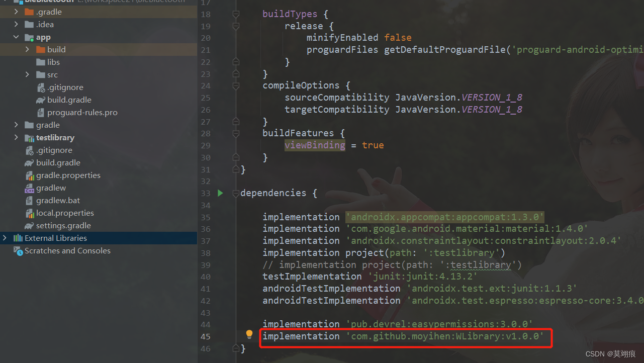Open settings.gradle file
The width and height of the screenshot is (644, 363).
click(x=63, y=225)
